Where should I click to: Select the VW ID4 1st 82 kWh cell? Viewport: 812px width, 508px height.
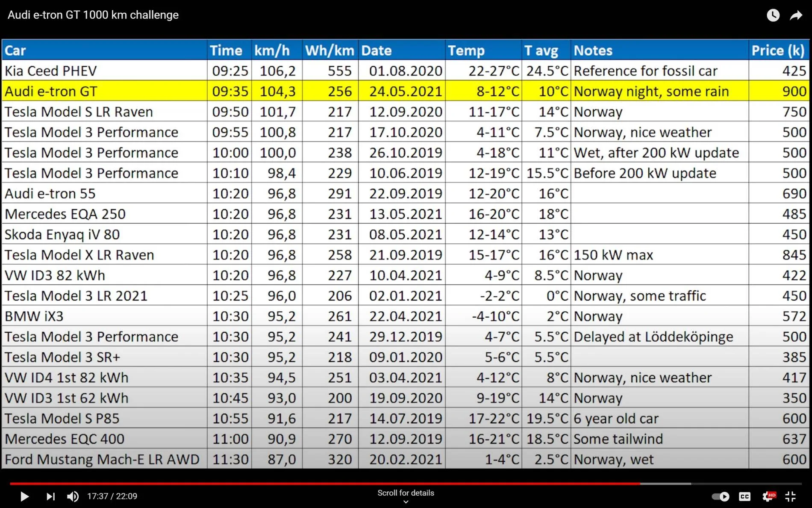pos(105,378)
